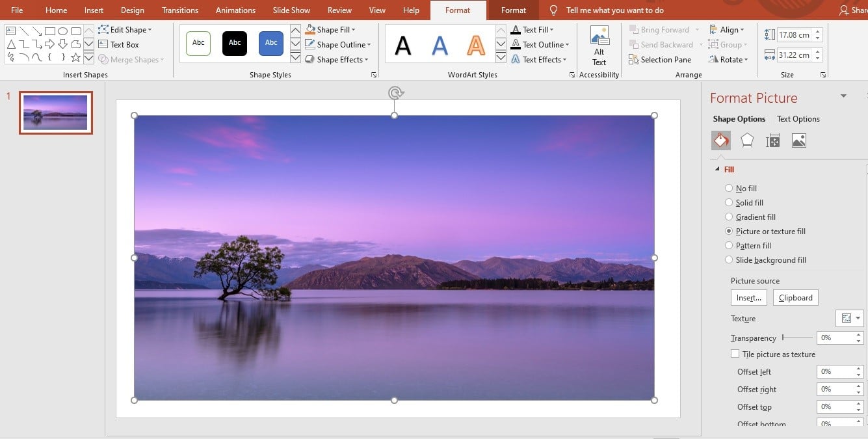868x439 pixels.
Task: Open the Selection Pane
Action: click(660, 59)
